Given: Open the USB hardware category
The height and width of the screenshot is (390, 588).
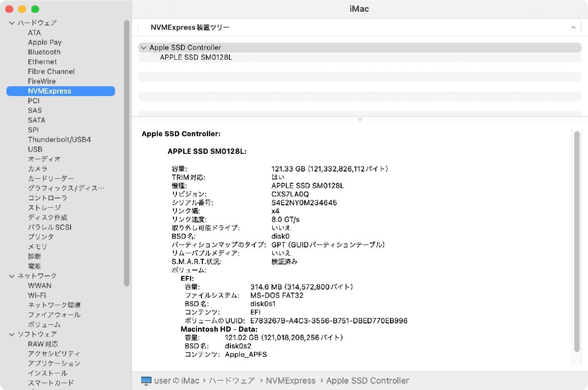Looking at the screenshot, I should coord(35,149).
